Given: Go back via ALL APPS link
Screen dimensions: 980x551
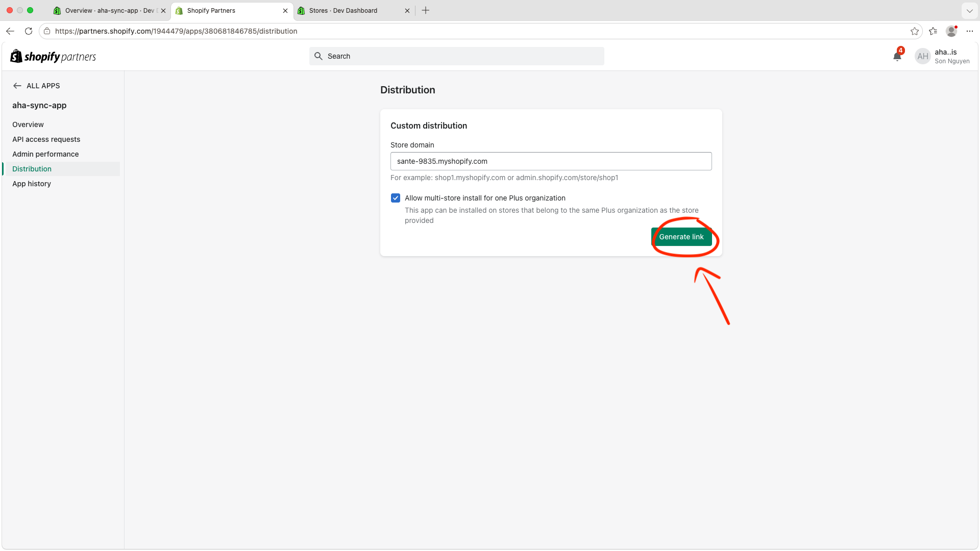Looking at the screenshot, I should tap(36, 86).
